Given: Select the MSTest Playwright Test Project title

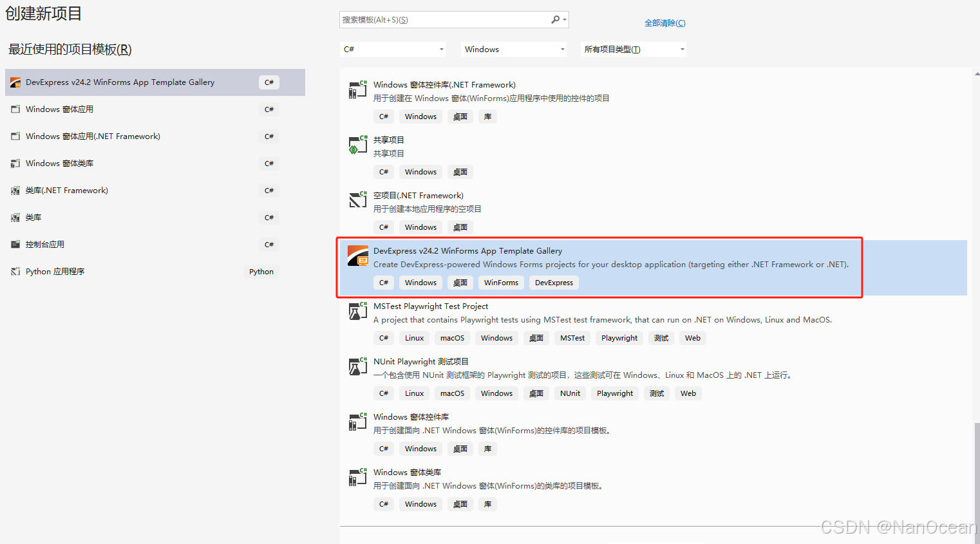Looking at the screenshot, I should 431,306.
